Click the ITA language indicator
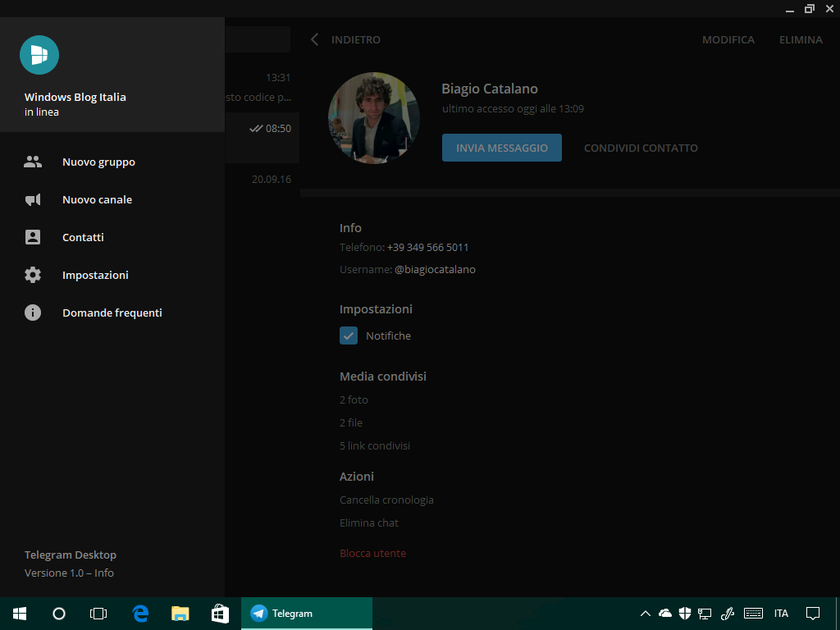 [x=781, y=614]
